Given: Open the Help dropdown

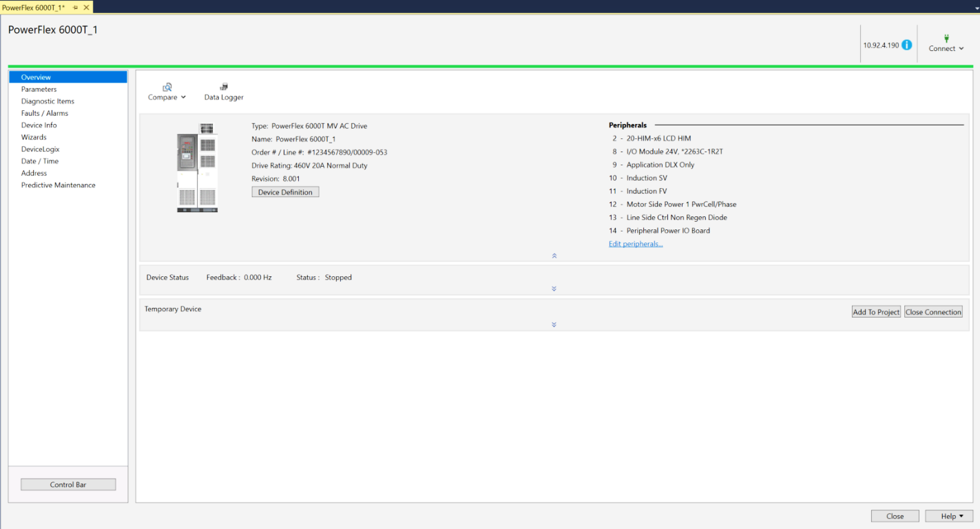Looking at the screenshot, I should pos(949,516).
